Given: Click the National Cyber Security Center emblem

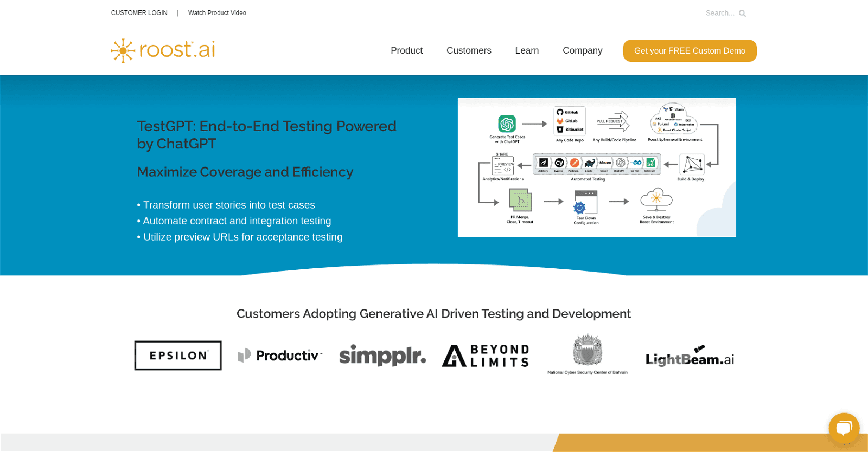Looking at the screenshot, I should point(588,351).
